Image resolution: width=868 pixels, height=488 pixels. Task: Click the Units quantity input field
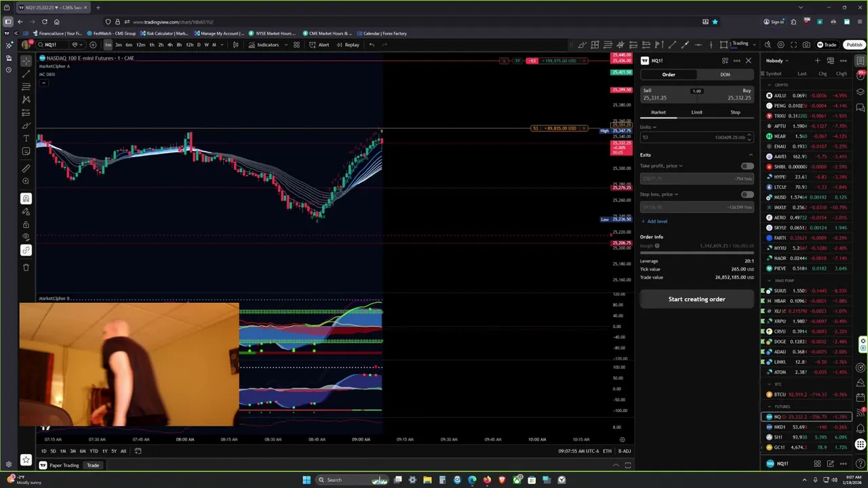tap(696, 138)
